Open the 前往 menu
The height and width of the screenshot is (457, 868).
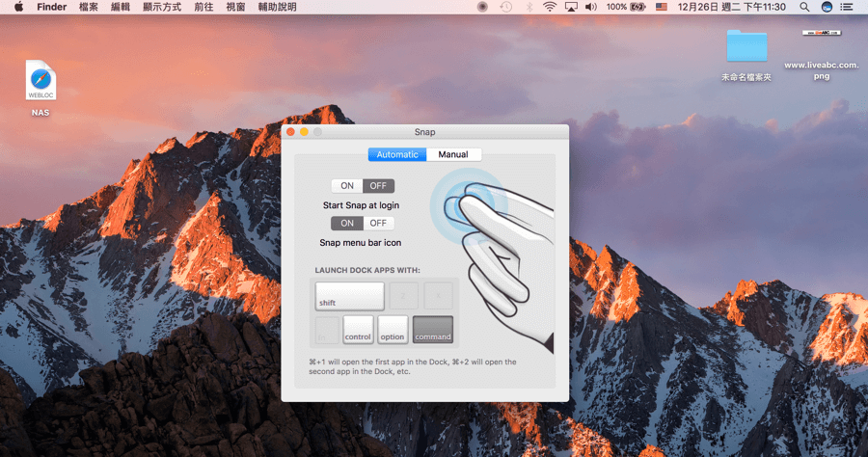[203, 7]
